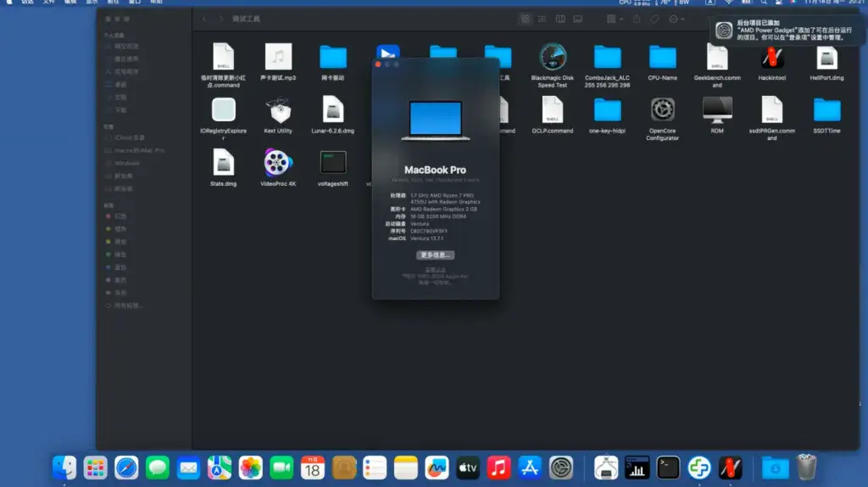
Task: Open App Store from the Dock
Action: point(530,468)
